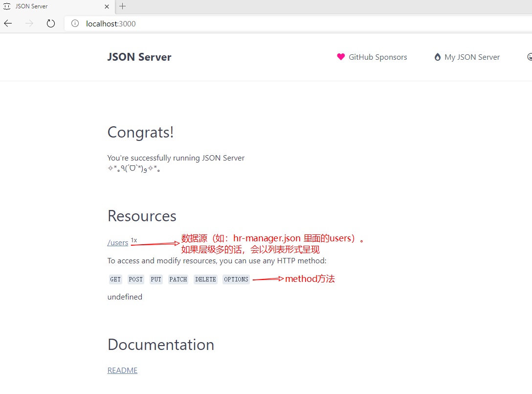532x394 pixels.
Task: Open a new tab with plus icon
Action: point(122,6)
